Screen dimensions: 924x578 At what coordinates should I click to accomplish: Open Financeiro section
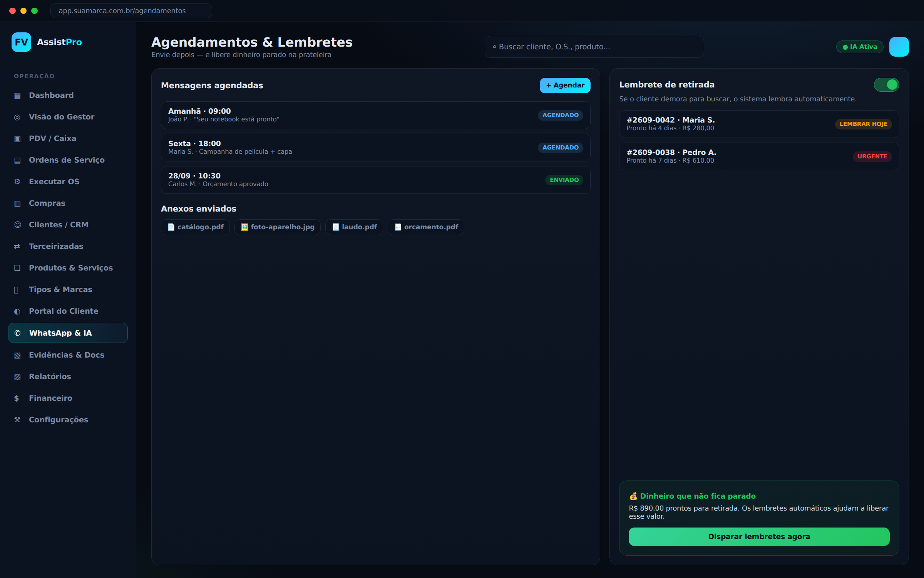(68, 398)
